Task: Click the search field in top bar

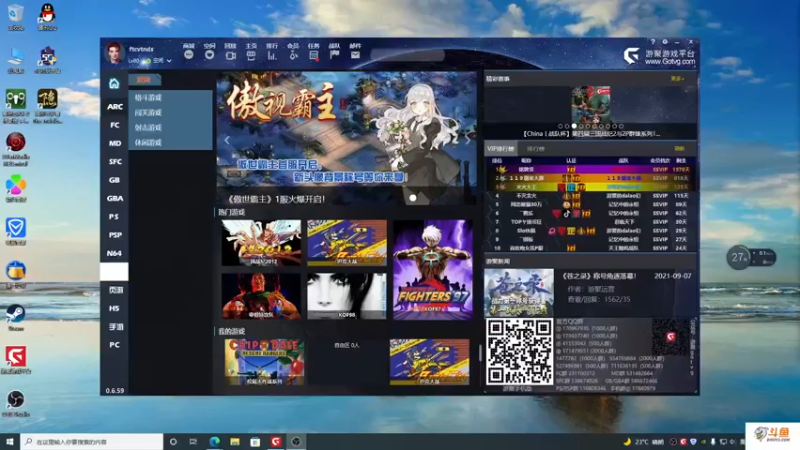Action: (x=408, y=55)
